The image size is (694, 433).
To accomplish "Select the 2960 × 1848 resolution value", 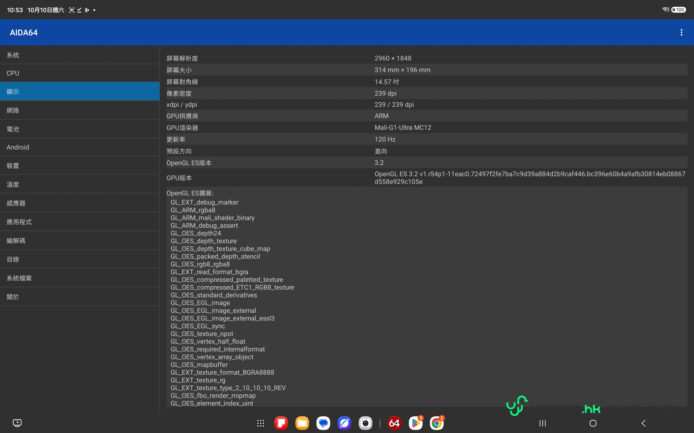I will click(393, 58).
